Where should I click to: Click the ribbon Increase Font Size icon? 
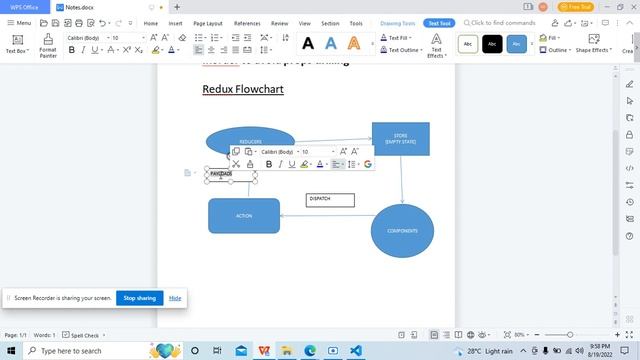click(153, 38)
